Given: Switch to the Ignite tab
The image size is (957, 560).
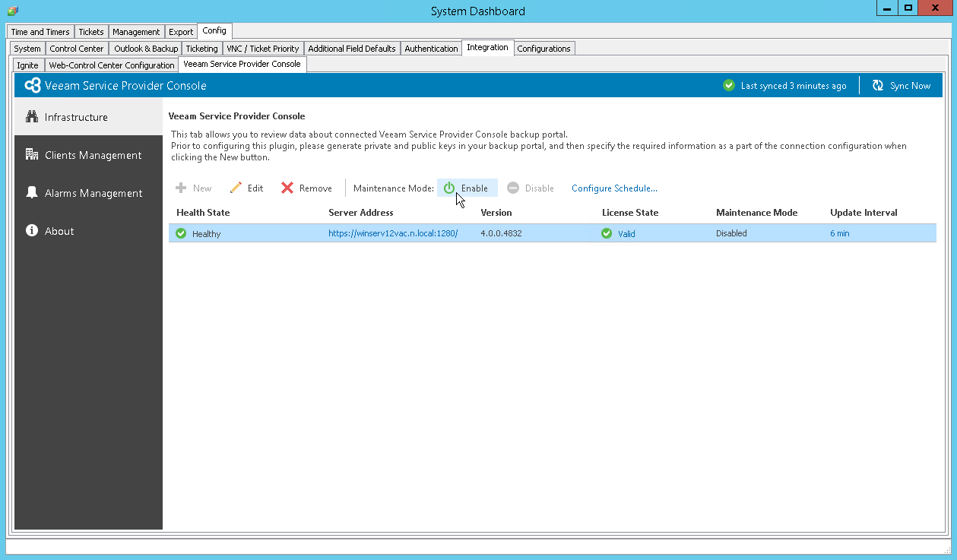Looking at the screenshot, I should pos(27,65).
